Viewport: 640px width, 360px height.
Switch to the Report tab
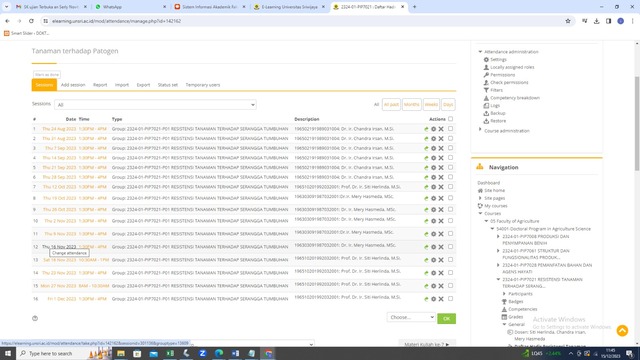[100, 85]
